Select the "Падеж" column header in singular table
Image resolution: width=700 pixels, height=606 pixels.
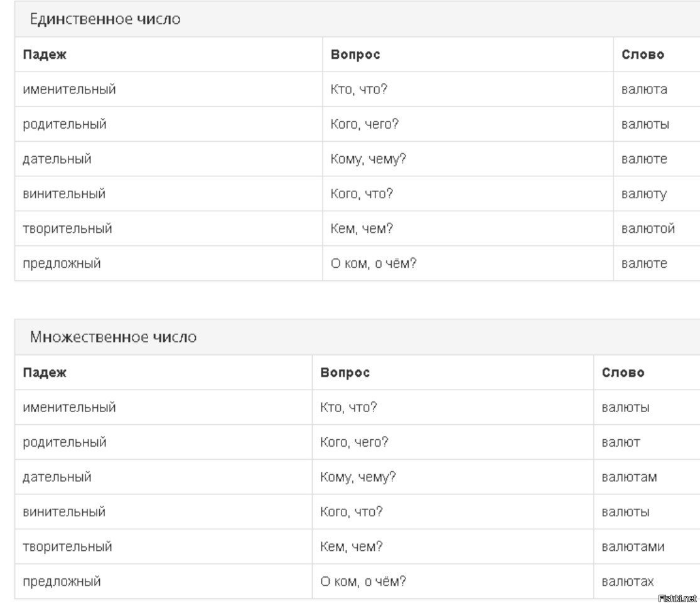(45, 55)
